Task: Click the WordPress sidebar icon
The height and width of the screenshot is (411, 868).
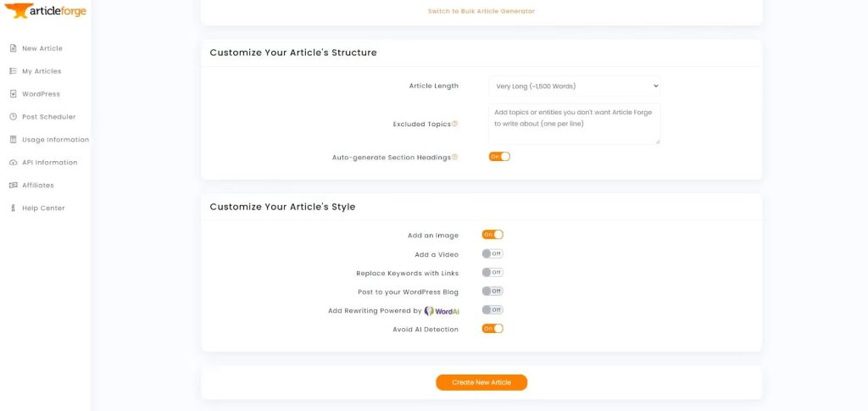Action: coord(14,94)
